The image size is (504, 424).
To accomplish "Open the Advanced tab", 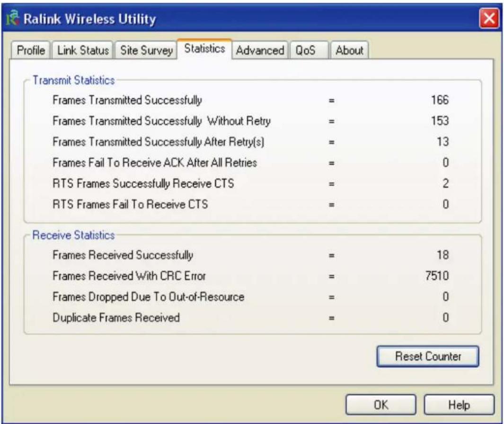I will [260, 50].
